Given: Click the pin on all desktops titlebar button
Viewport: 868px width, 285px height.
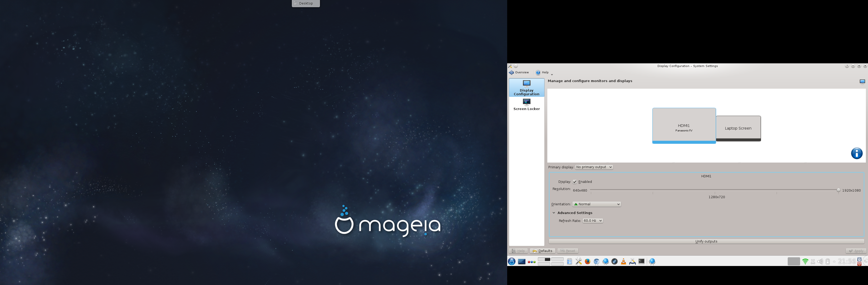Looking at the screenshot, I should tap(516, 66).
